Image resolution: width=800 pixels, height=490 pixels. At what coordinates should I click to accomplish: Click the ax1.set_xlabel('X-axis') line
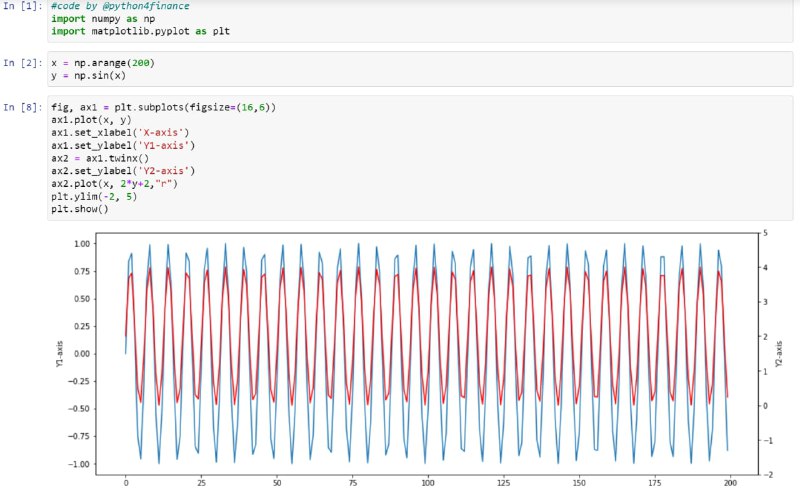(x=120, y=133)
